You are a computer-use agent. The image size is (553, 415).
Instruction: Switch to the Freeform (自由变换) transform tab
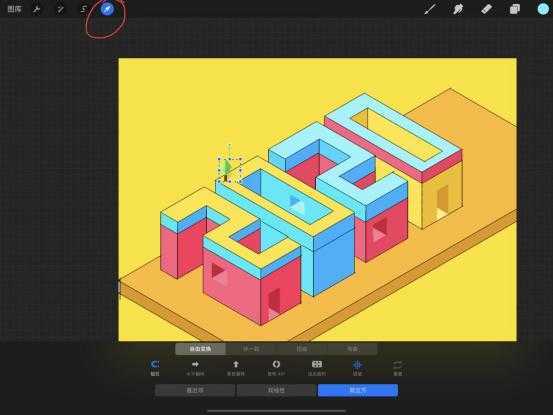click(x=200, y=349)
